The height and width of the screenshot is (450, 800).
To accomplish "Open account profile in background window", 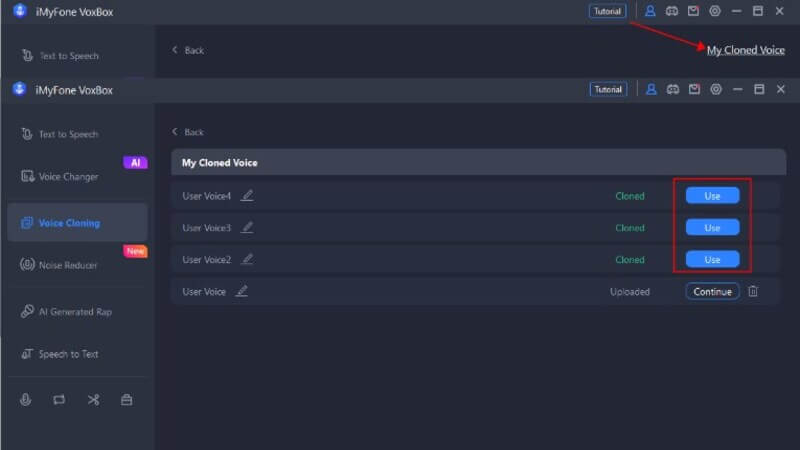I will tap(650, 11).
